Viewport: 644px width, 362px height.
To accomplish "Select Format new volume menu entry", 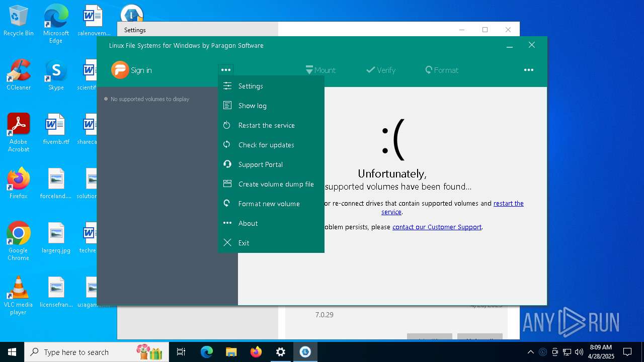I will pos(271,204).
